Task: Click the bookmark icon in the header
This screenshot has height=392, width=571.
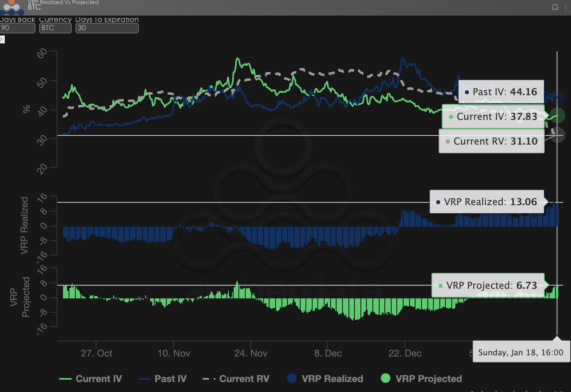Action: [x=555, y=7]
